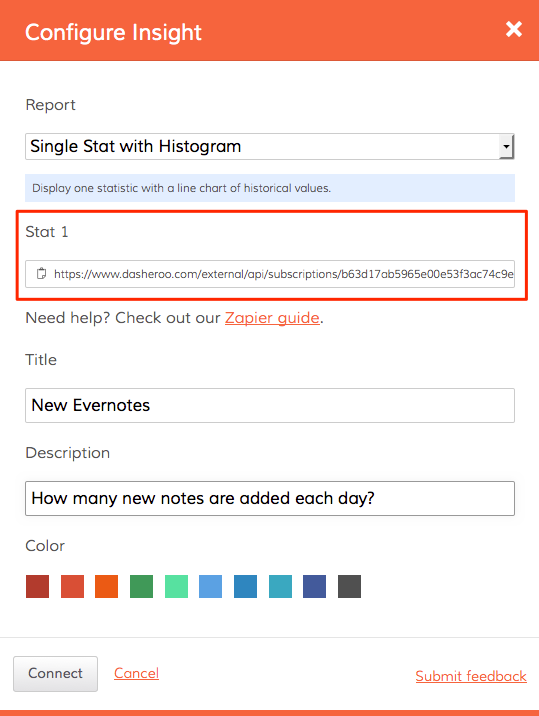Select the Stat 1 URL field
This screenshot has width=539, height=716.
[270, 274]
